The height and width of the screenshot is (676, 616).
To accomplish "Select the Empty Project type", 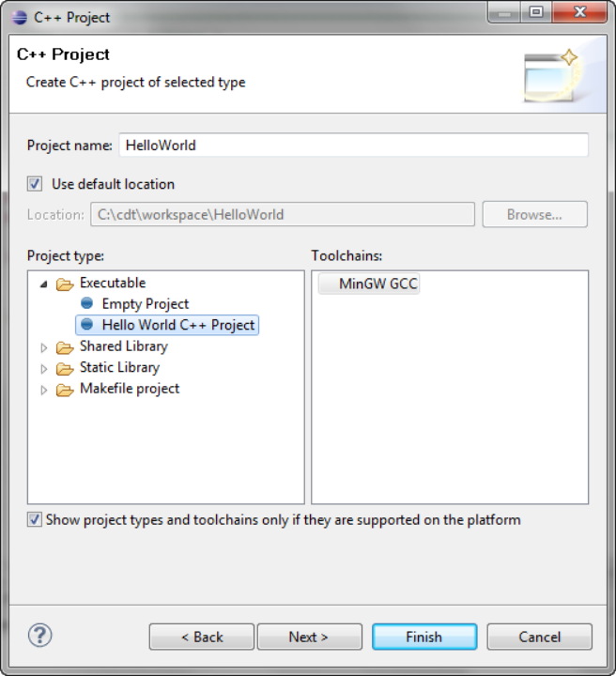I will click(x=145, y=304).
